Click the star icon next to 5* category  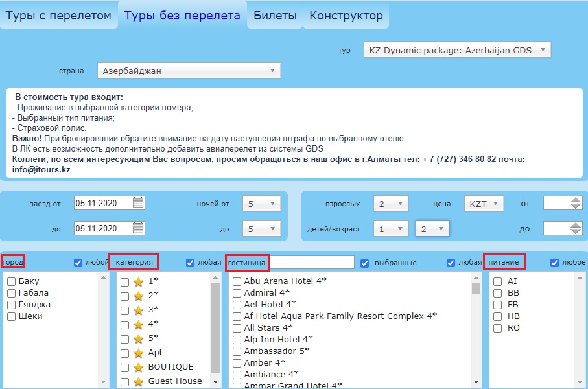pos(137,338)
